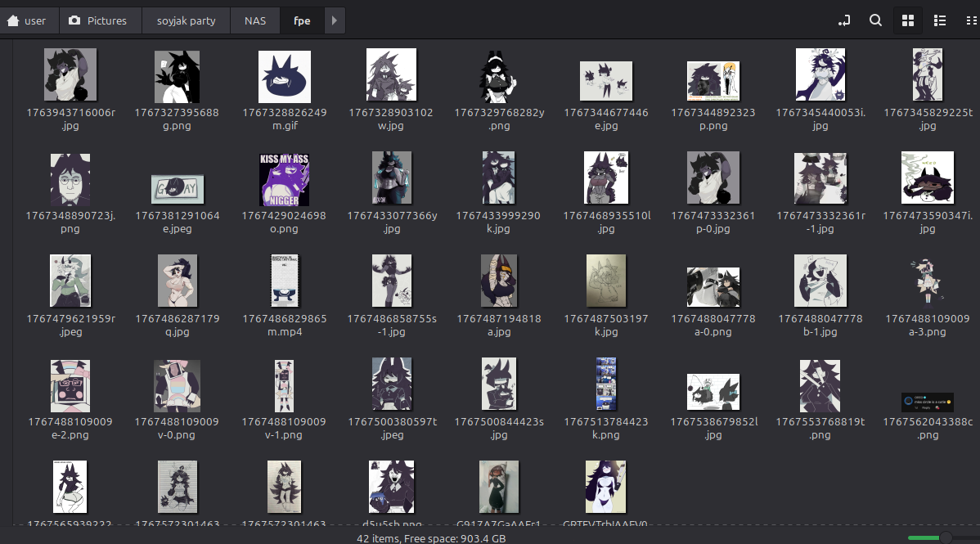Toggle the location entry path icon
Viewport: 980px width, 544px height.
click(844, 20)
